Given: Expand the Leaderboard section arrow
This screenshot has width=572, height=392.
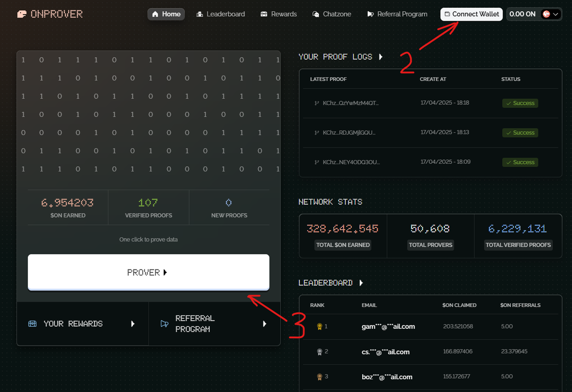Looking at the screenshot, I should [x=361, y=283].
